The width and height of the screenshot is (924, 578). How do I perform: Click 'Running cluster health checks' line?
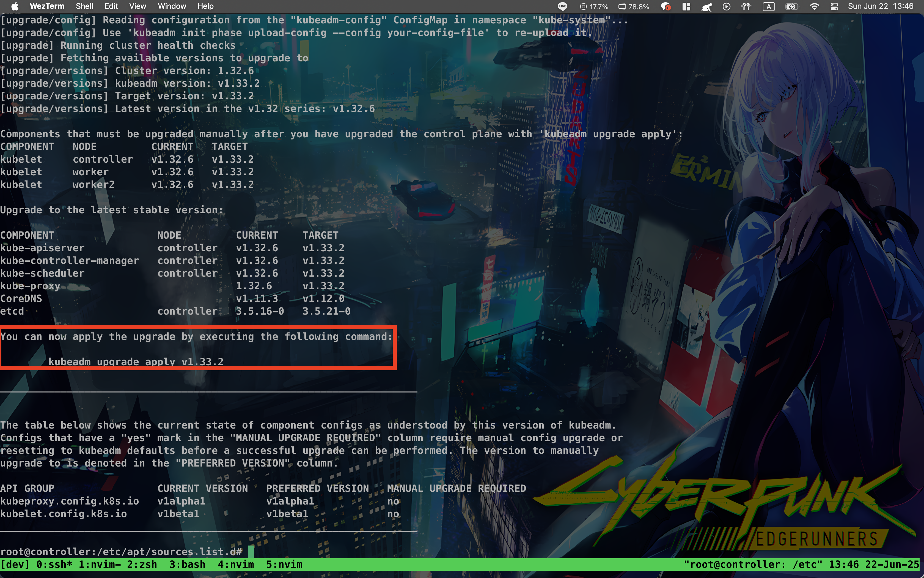click(x=118, y=45)
